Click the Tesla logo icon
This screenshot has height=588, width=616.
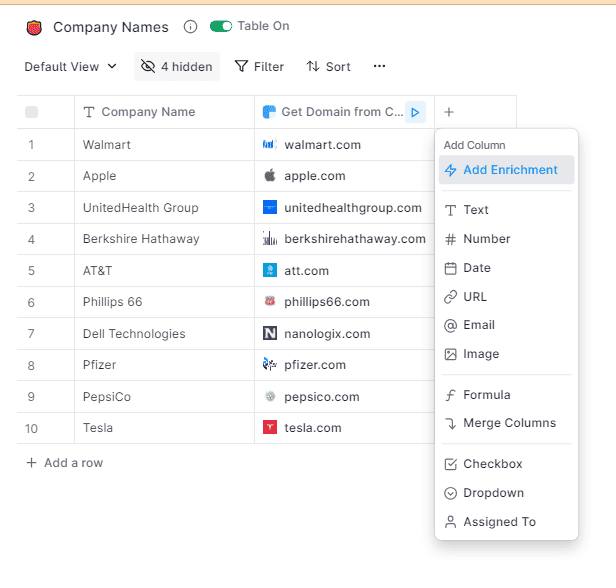(270, 427)
